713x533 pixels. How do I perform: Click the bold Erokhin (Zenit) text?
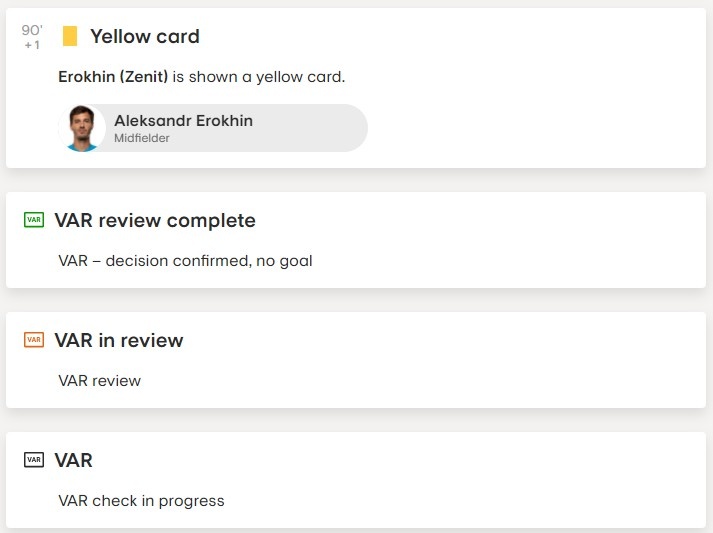coord(113,77)
